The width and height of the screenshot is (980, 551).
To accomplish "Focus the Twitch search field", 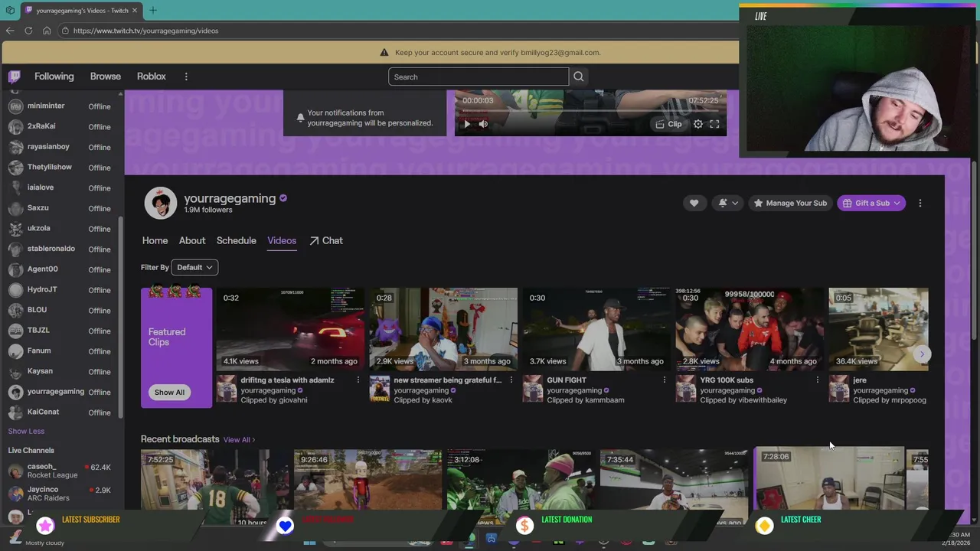I will pyautogui.click(x=479, y=77).
